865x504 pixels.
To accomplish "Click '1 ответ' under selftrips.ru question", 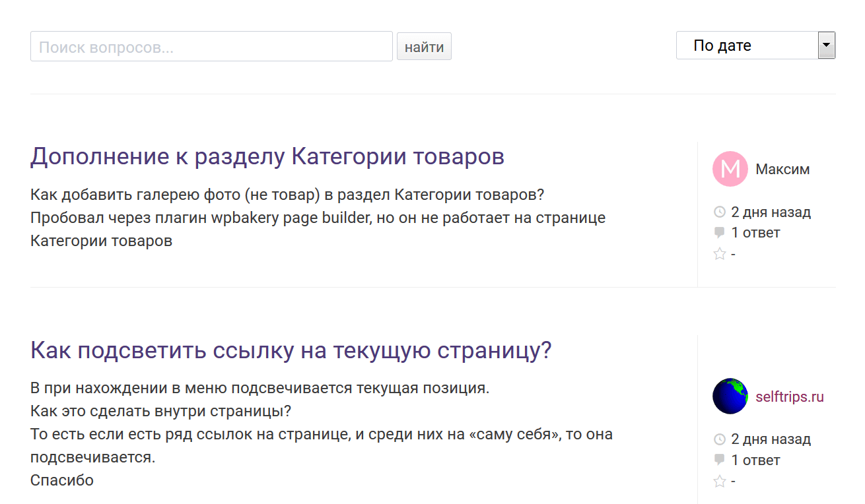I will pos(755,460).
